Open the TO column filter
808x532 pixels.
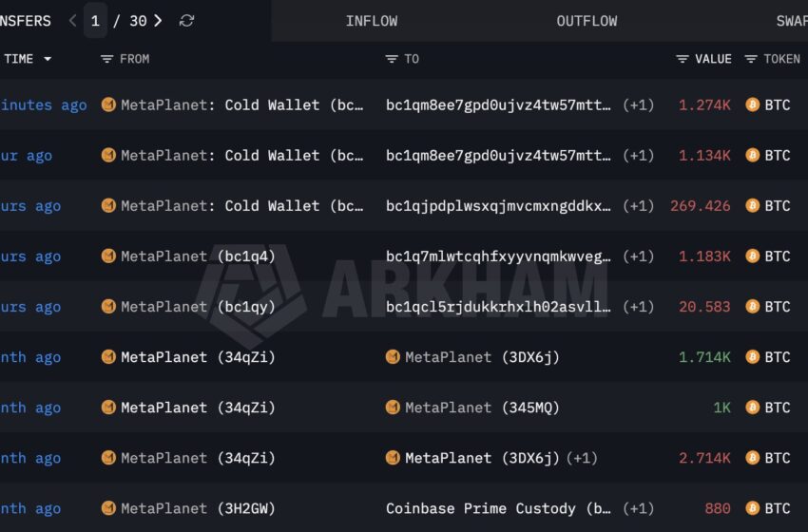point(391,59)
